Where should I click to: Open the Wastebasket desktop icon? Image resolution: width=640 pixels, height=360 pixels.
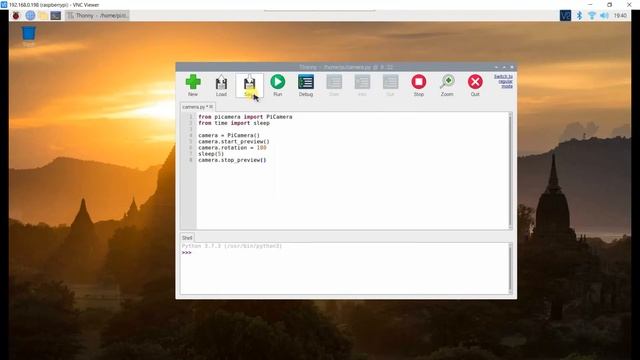[29, 36]
